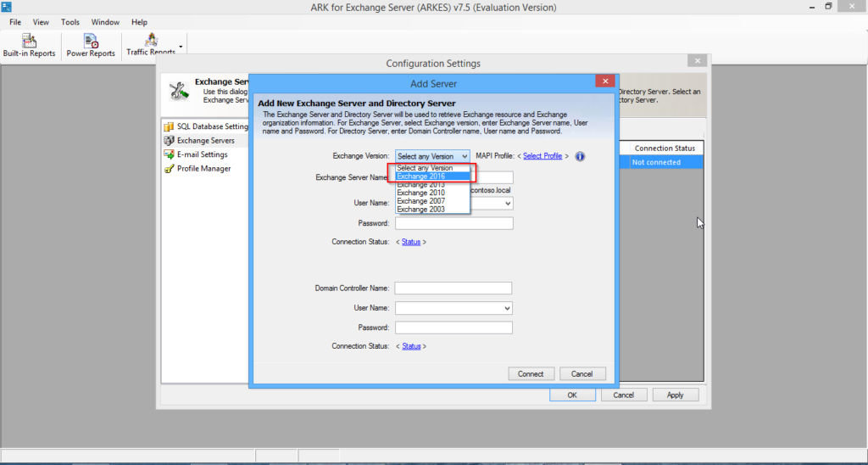Close the Configuration Settings window
This screenshot has width=868, height=465.
(x=698, y=61)
